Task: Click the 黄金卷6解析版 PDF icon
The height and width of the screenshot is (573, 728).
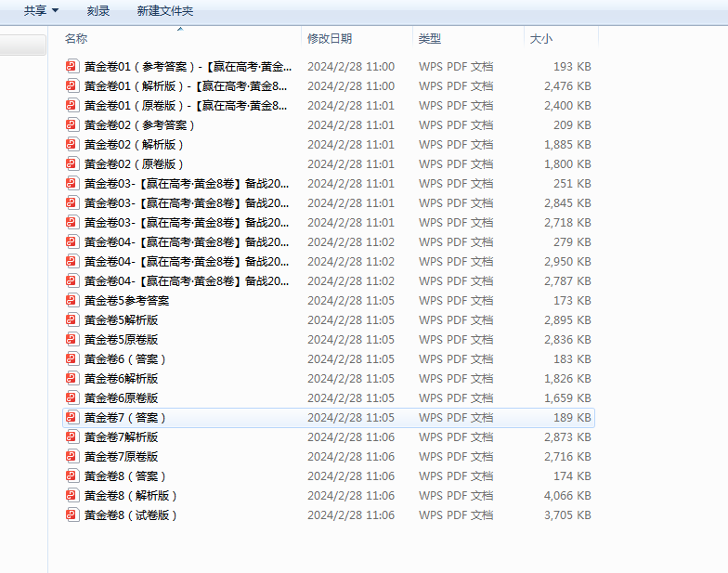Action: tap(72, 379)
